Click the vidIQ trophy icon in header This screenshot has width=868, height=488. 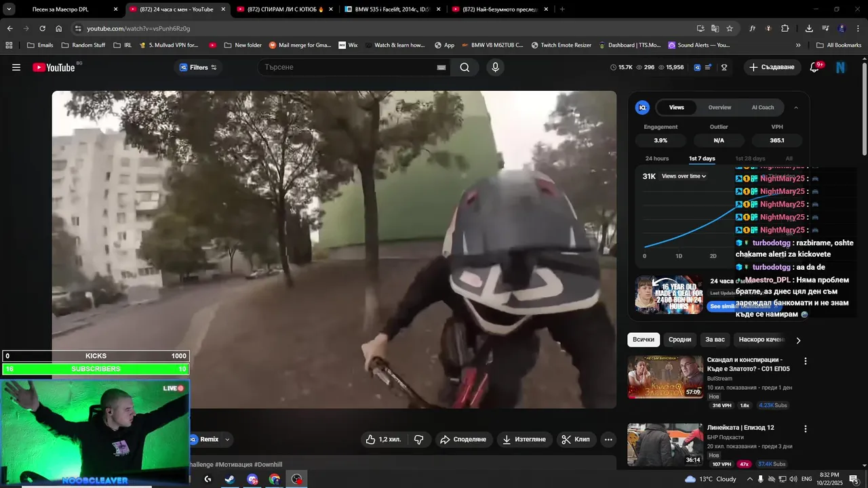pyautogui.click(x=724, y=67)
